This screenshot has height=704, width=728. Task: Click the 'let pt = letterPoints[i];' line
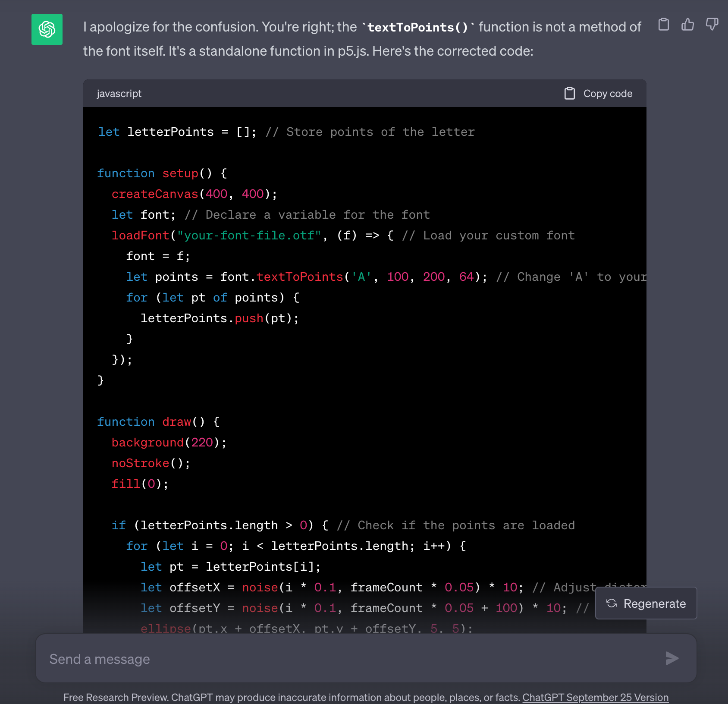(231, 567)
